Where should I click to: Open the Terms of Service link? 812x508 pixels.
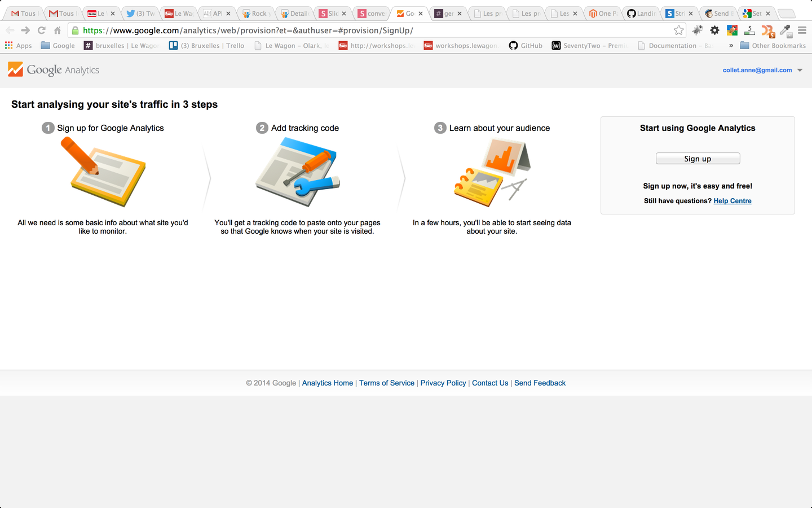(386, 383)
